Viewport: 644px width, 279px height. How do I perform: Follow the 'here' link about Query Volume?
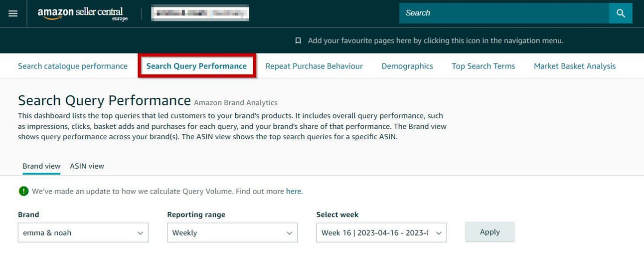pos(294,191)
